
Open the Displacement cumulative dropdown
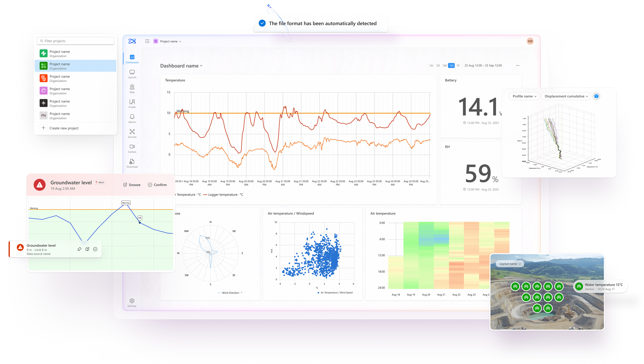pyautogui.click(x=566, y=96)
